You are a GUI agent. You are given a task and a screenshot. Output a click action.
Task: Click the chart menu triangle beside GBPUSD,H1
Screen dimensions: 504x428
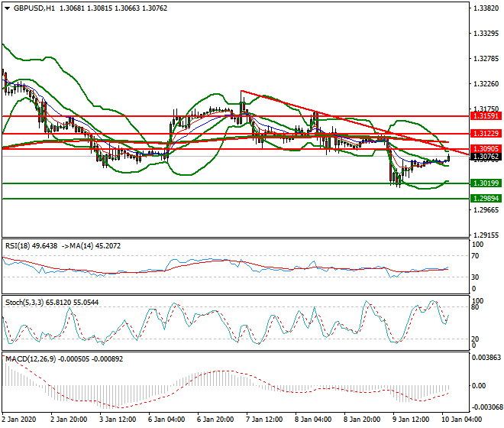(7, 8)
